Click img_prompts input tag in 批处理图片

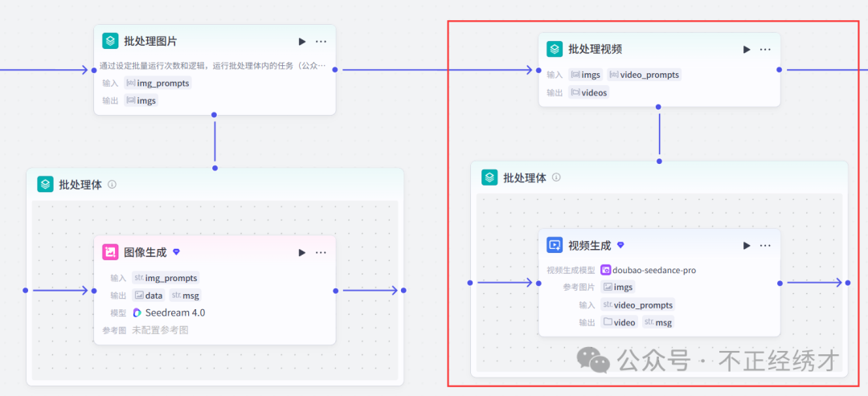158,83
